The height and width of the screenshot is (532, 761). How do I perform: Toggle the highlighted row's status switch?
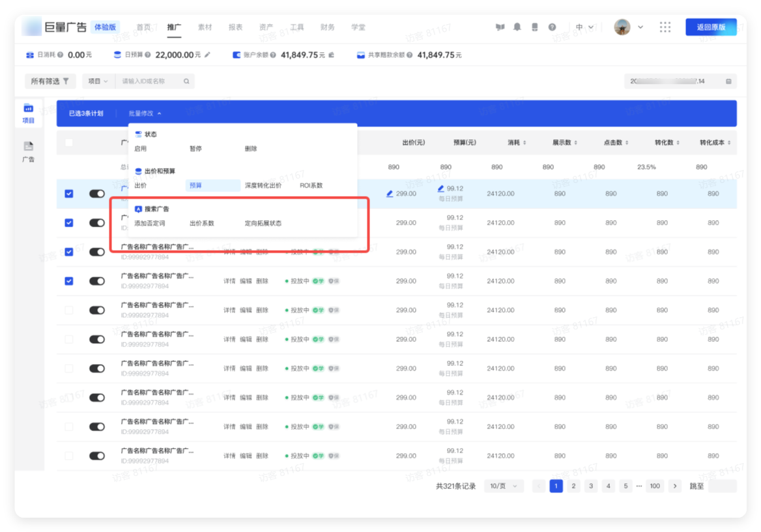(97, 193)
